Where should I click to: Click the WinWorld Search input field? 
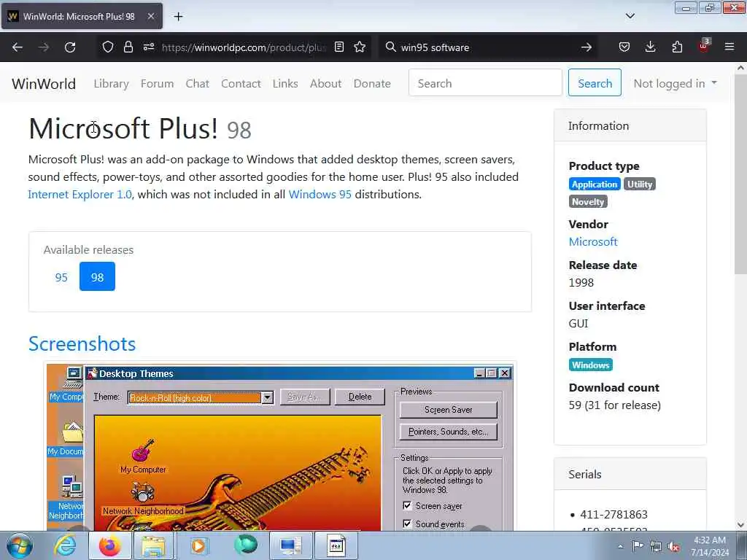coord(485,82)
